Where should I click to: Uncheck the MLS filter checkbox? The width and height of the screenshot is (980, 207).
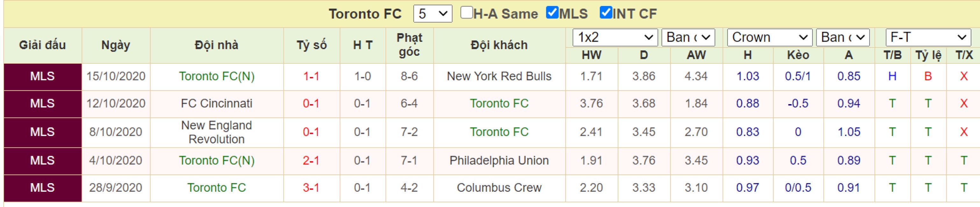click(552, 12)
